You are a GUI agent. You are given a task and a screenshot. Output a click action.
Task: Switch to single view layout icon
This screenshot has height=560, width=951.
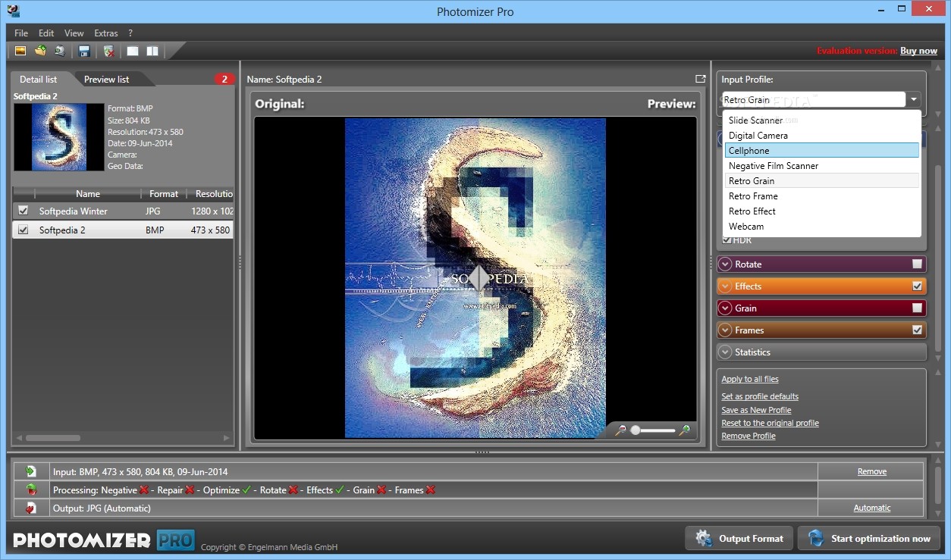coord(133,51)
